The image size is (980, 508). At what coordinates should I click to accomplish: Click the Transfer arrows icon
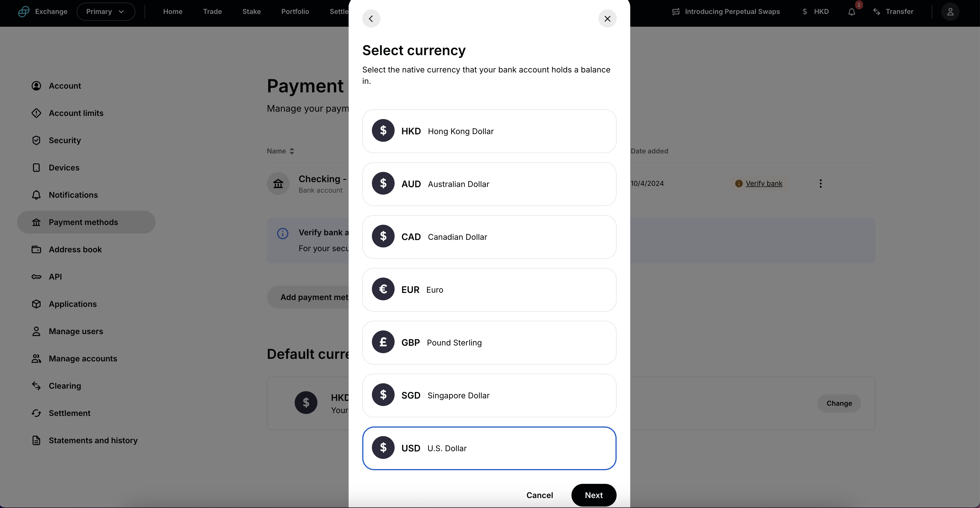click(877, 12)
